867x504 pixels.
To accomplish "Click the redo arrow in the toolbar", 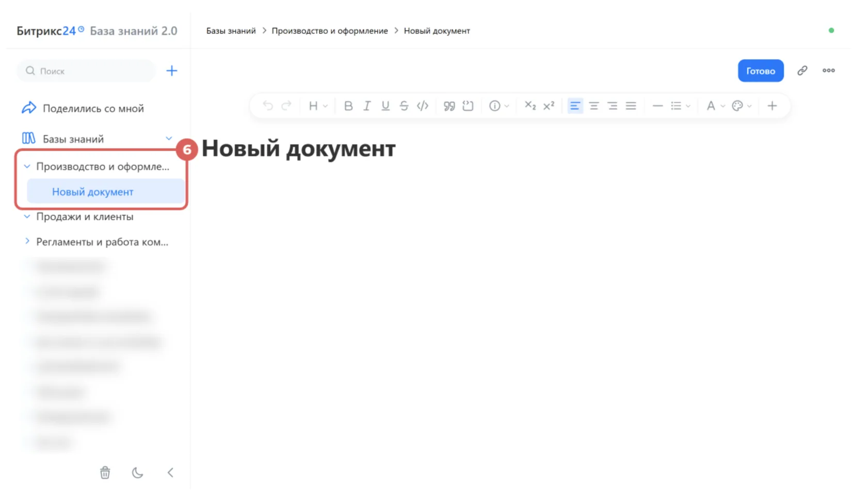I will 286,106.
